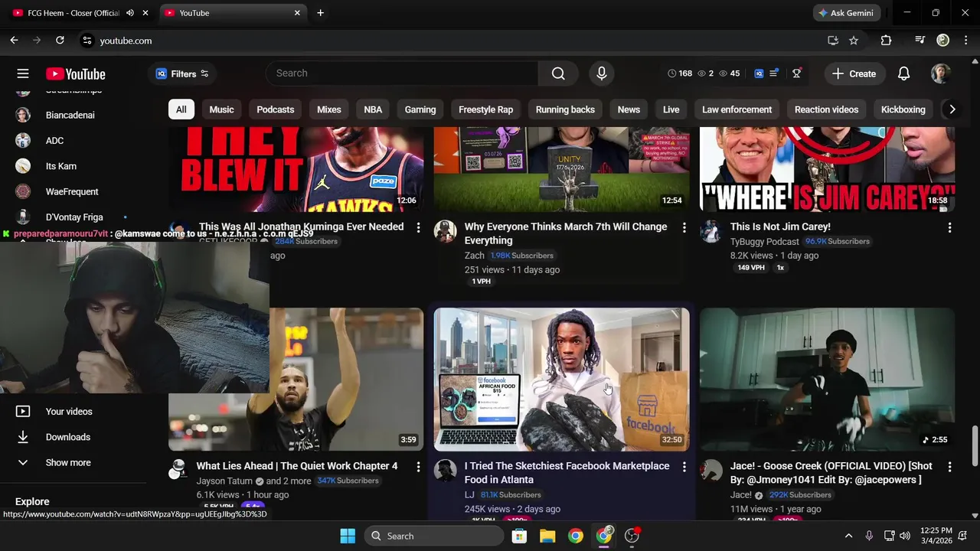Reload the page with the refresh icon
Image resolution: width=980 pixels, height=551 pixels.
pyautogui.click(x=60, y=41)
